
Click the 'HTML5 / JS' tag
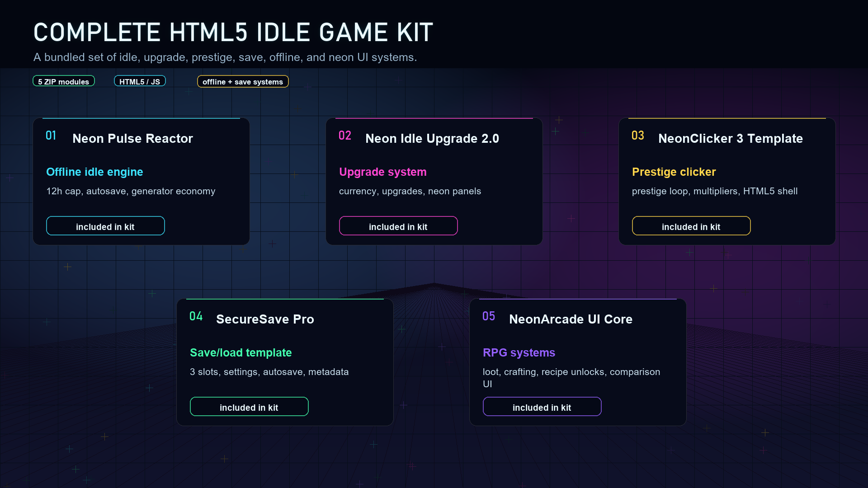coord(140,81)
